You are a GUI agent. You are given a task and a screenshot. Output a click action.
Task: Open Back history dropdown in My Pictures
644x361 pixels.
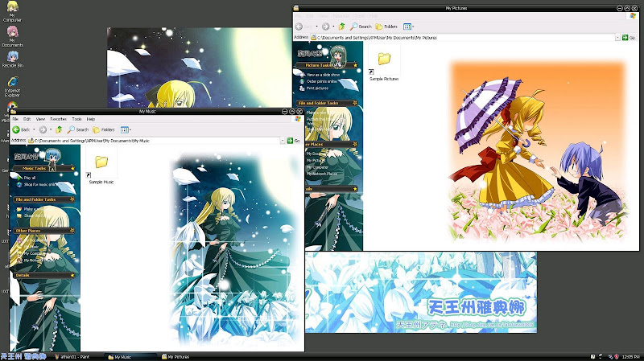pos(316,27)
